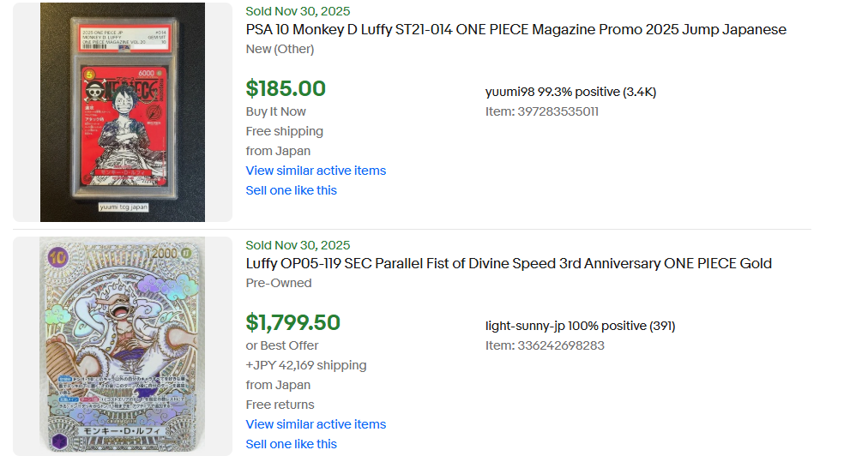Click the or Best Offer text

tap(282, 345)
